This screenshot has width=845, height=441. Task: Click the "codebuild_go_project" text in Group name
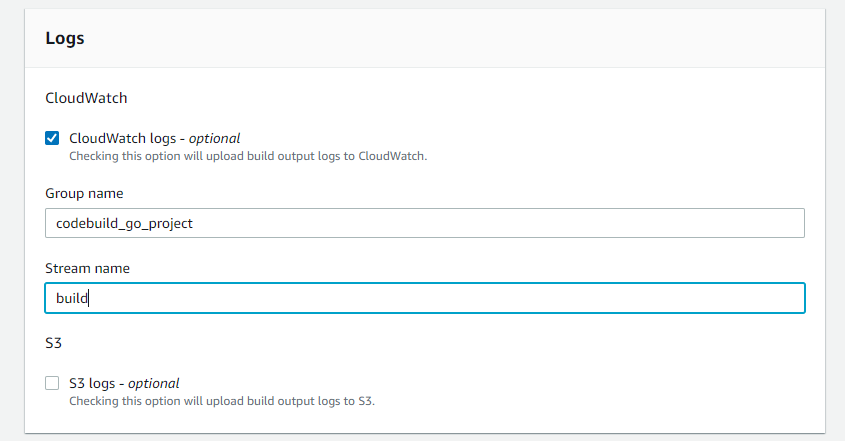pyautogui.click(x=124, y=223)
